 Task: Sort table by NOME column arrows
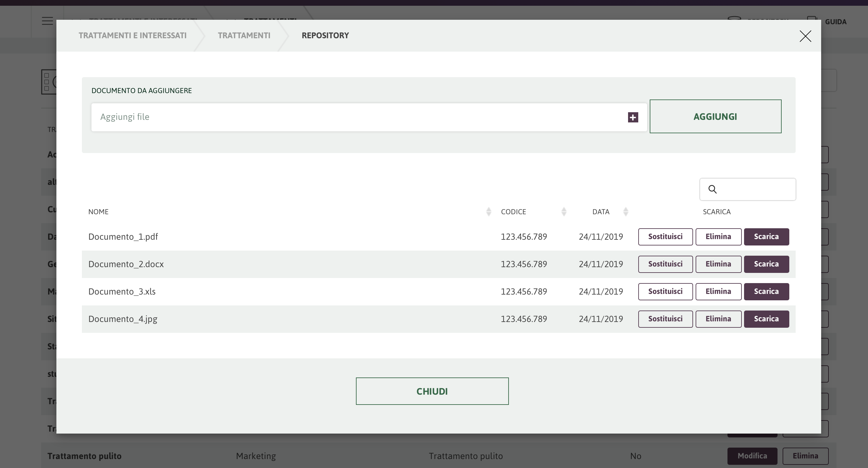coord(488,212)
